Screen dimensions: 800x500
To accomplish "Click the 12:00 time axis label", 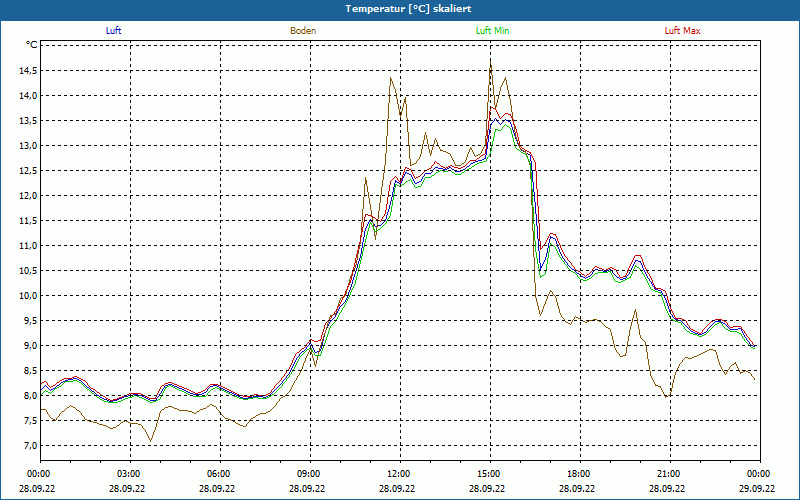I will [401, 474].
